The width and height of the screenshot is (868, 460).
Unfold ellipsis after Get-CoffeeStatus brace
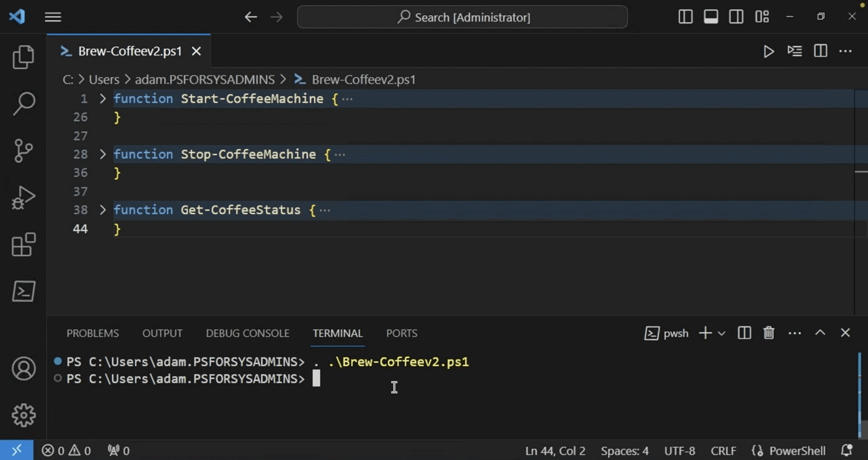325,210
